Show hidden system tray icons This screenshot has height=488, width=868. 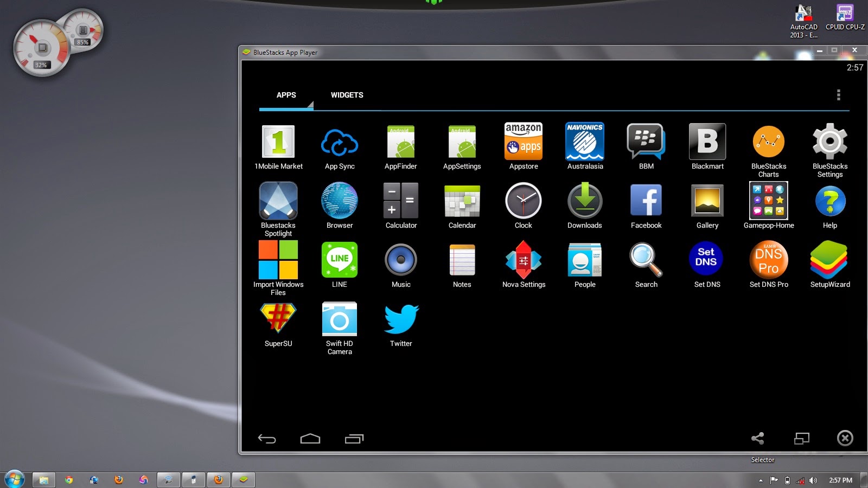pyautogui.click(x=761, y=480)
